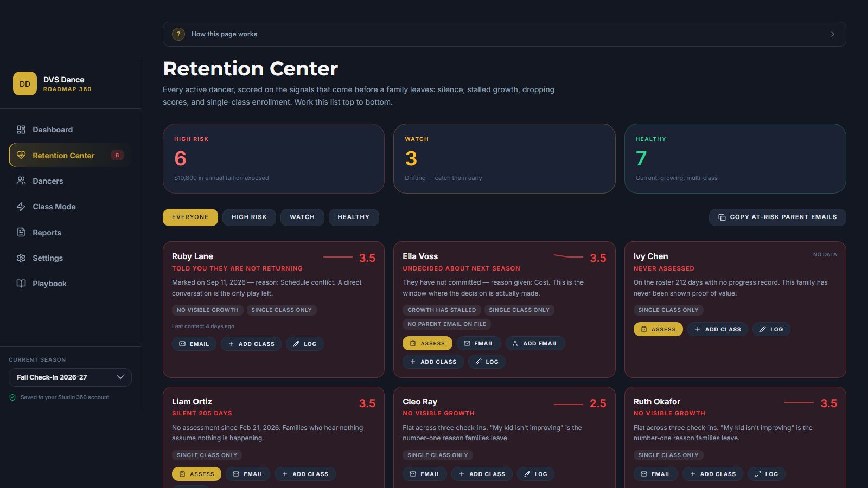Click the Dancers people icon
This screenshot has height=488, width=868.
click(21, 181)
